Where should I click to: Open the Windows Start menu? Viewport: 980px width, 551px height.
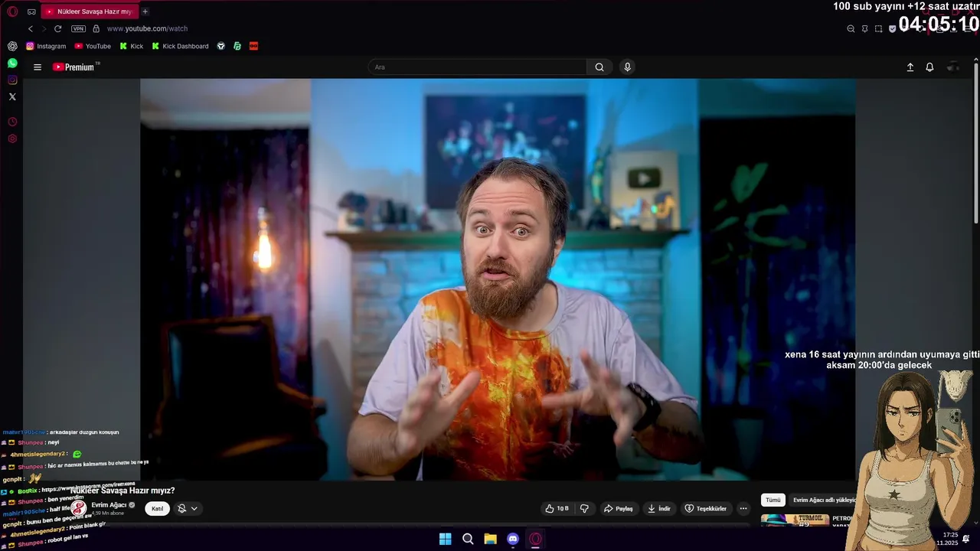[445, 539]
